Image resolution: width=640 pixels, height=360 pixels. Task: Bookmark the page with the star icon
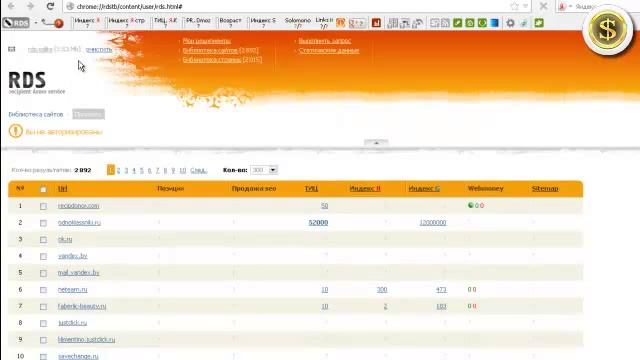[514, 6]
